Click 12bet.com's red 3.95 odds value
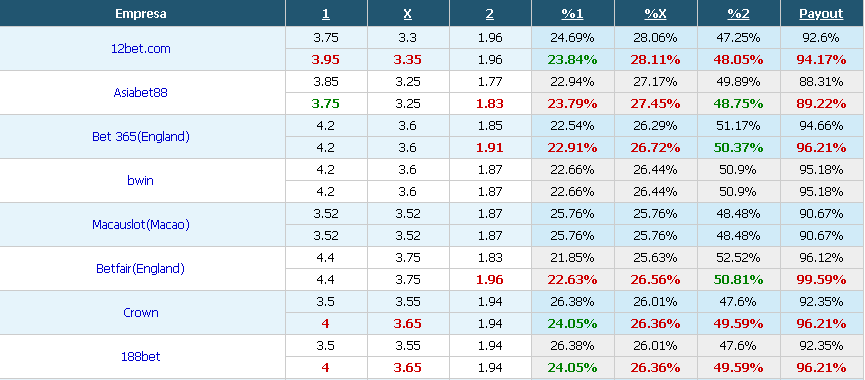 click(x=325, y=60)
